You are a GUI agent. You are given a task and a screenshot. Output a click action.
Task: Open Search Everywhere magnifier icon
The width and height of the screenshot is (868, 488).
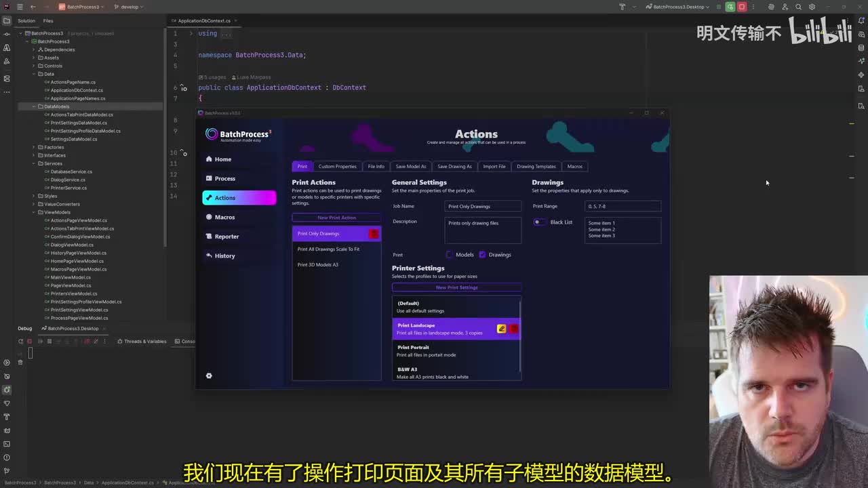click(798, 7)
